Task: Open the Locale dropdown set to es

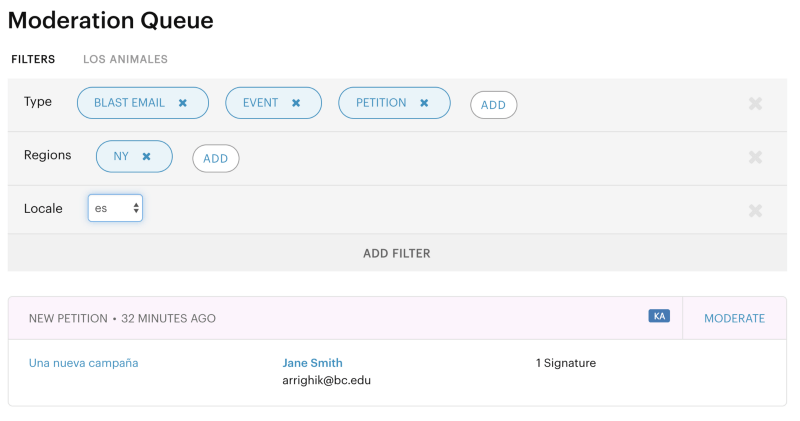Action: 115,208
